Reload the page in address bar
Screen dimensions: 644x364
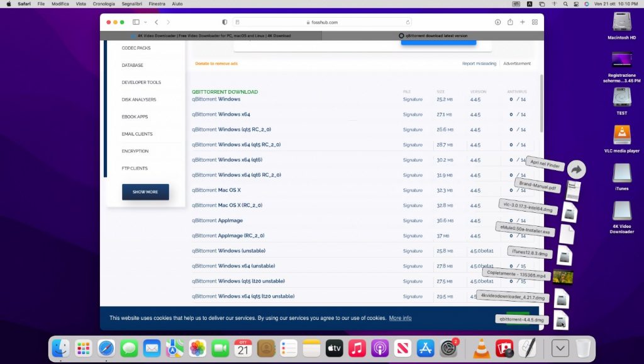click(408, 22)
